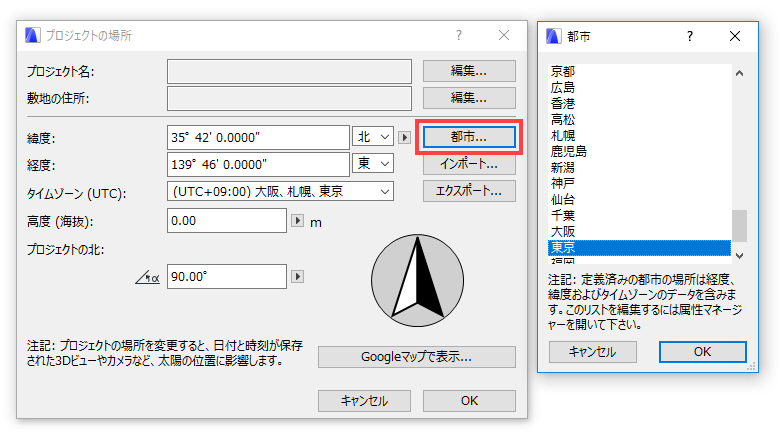Click the プロジェクト名 input field

click(x=290, y=72)
